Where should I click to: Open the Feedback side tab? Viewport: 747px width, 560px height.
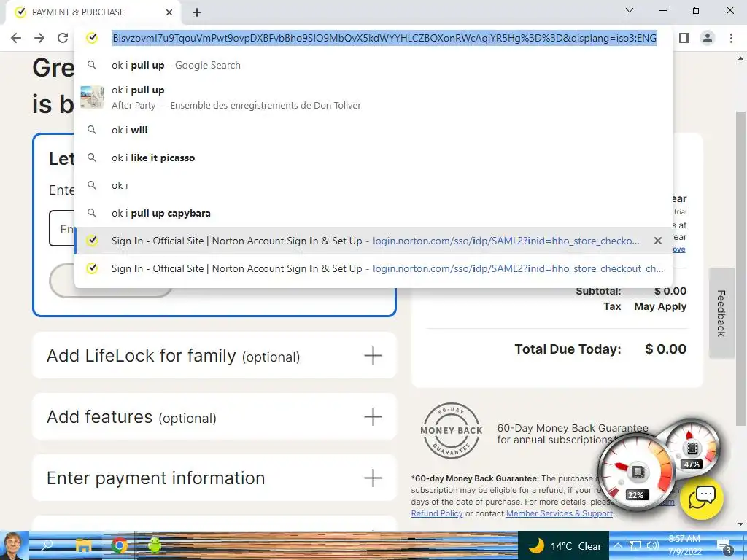[721, 313]
